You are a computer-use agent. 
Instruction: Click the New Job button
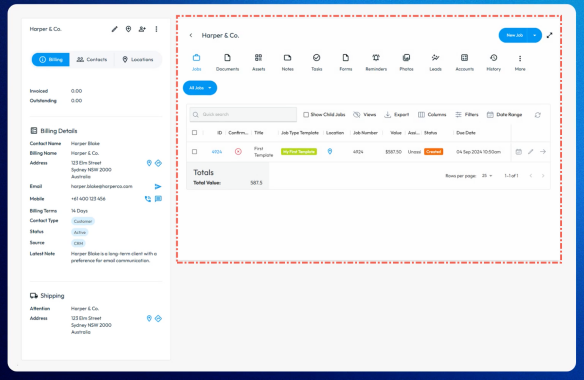(x=514, y=35)
